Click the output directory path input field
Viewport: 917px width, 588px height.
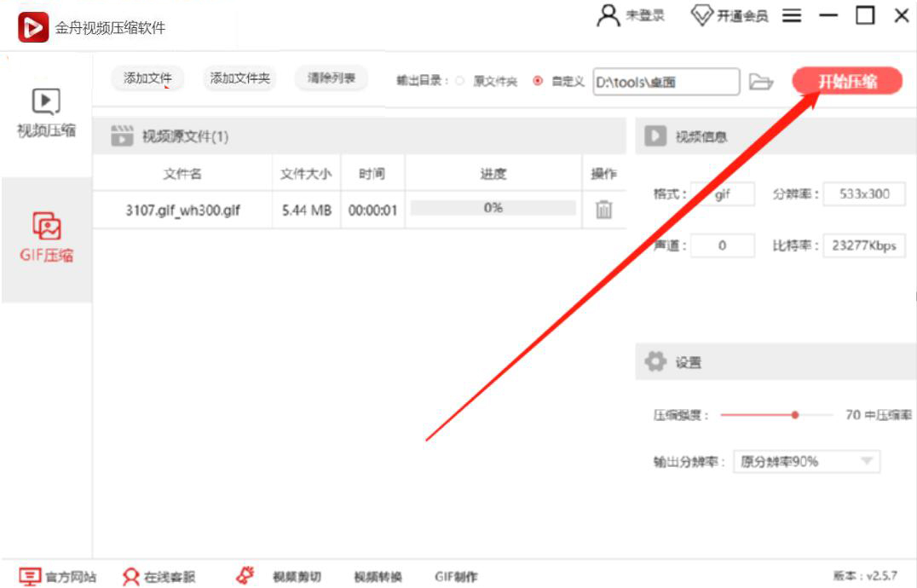(x=667, y=82)
